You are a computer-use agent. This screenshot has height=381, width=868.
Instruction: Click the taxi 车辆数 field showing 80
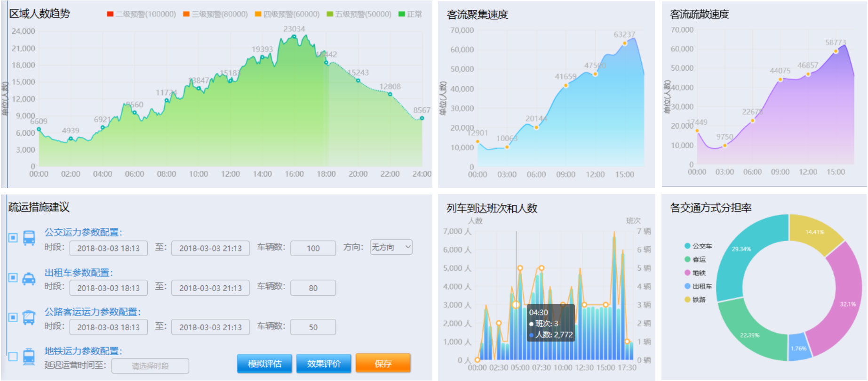pos(313,288)
